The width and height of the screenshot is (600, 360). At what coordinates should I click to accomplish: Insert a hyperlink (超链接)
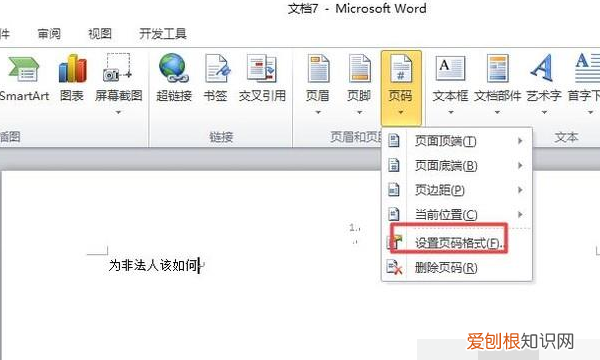click(x=174, y=78)
